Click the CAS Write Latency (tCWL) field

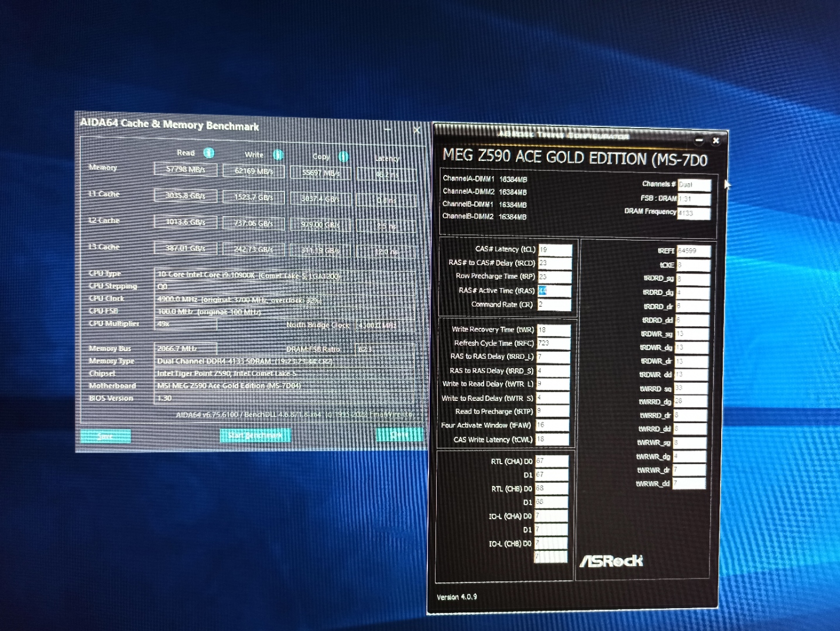553,440
